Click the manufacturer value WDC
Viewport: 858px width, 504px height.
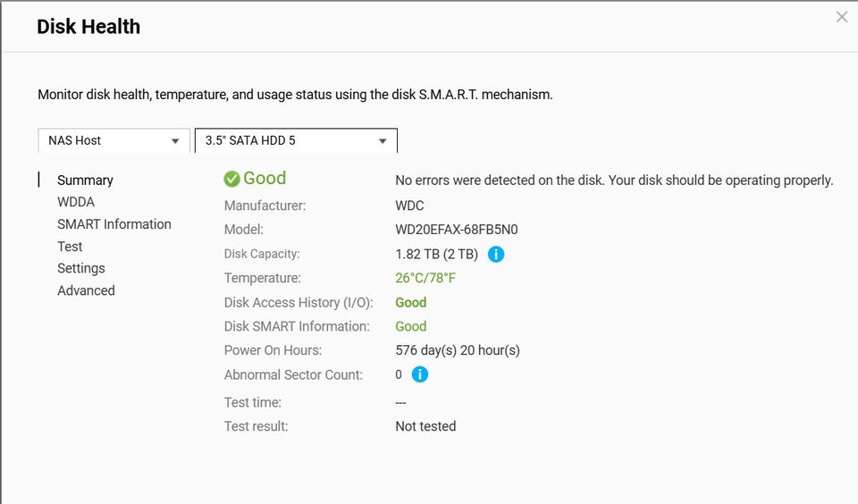coord(409,206)
